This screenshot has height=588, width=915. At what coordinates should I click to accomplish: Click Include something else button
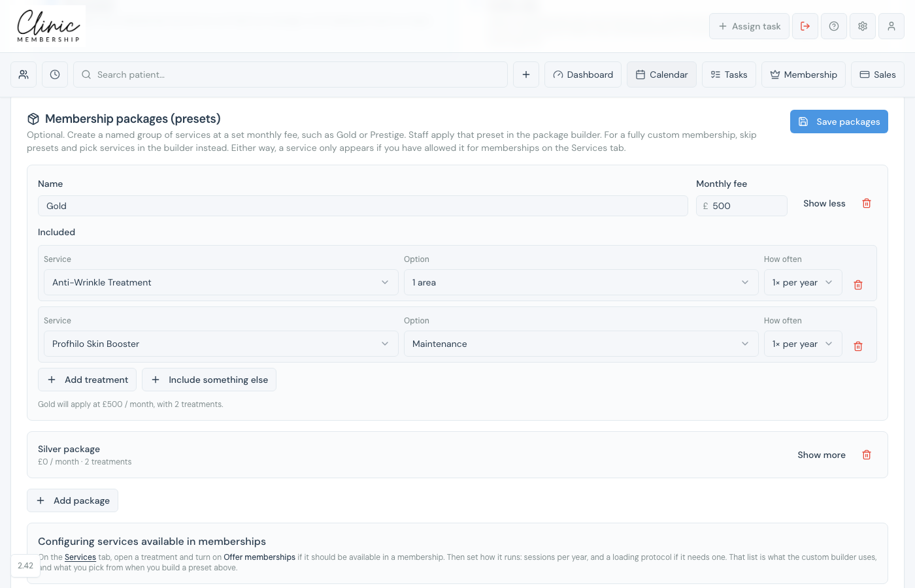209,380
